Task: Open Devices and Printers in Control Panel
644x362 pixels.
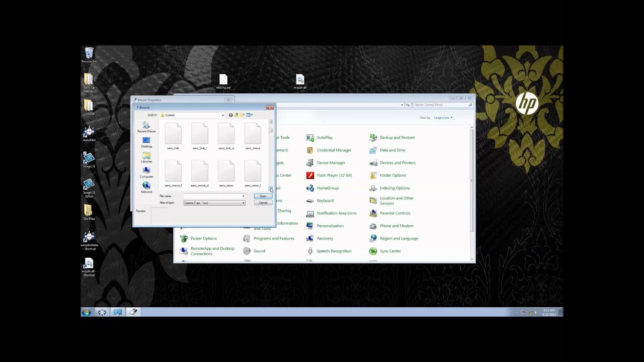Action: coord(392,162)
